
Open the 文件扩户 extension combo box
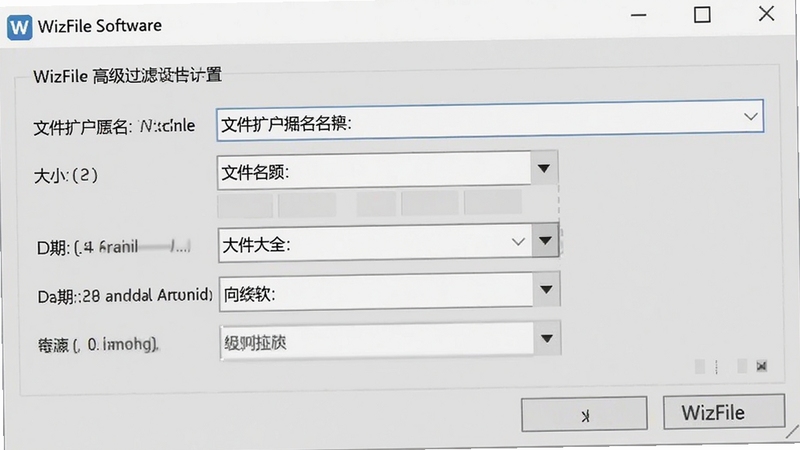coord(490,120)
